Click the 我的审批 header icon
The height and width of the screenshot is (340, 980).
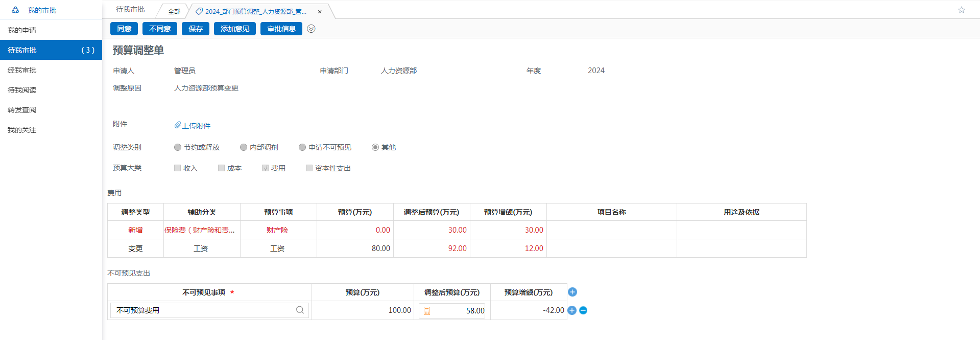click(x=15, y=10)
